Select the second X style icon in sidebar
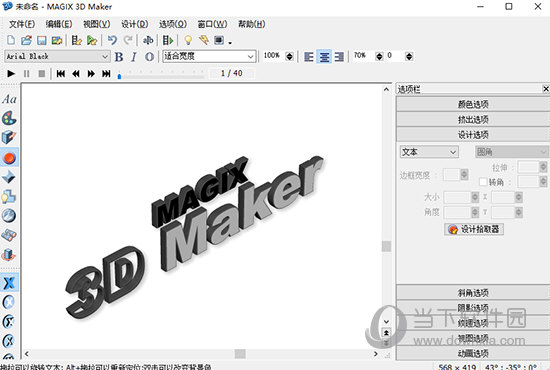This screenshot has height=370, width=550. tap(9, 302)
